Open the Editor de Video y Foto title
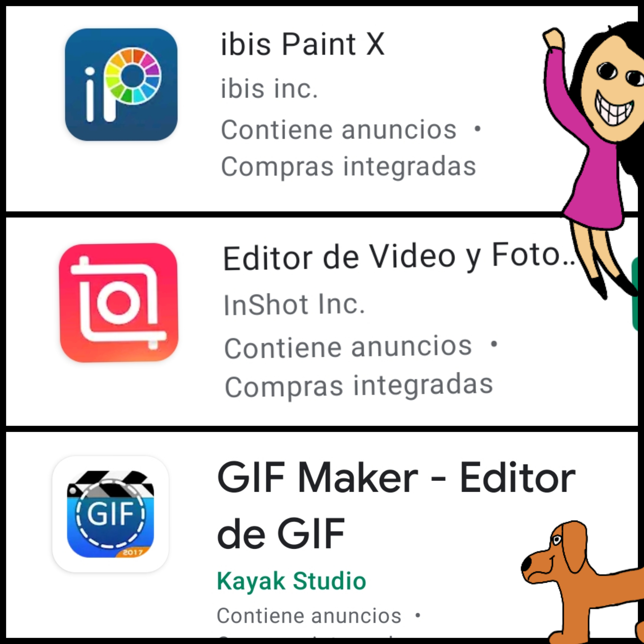The height and width of the screenshot is (644, 644). [x=399, y=257]
